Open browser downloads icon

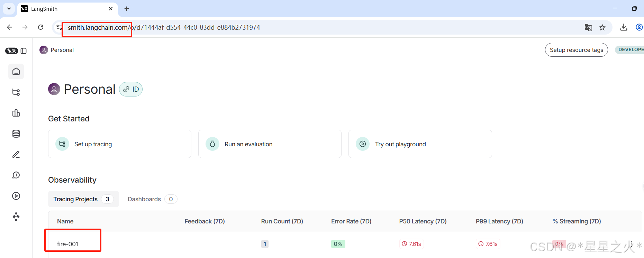624,27
